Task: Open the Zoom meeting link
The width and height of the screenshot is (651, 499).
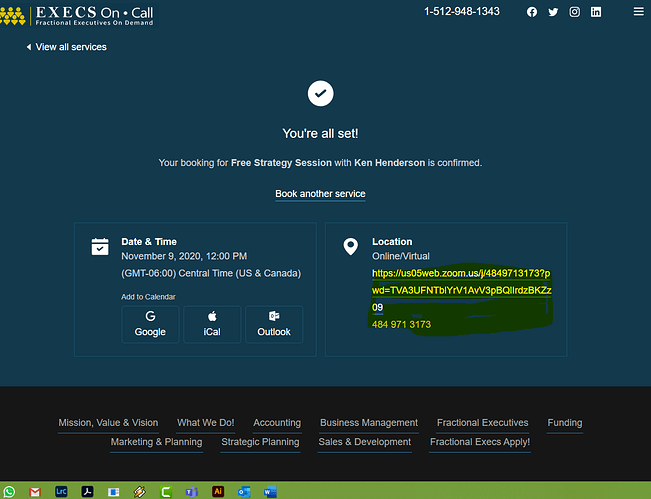Action: [461, 290]
